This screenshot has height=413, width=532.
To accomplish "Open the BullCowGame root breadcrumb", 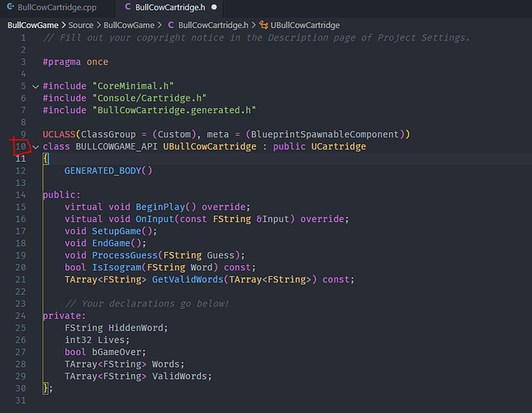I will pyautogui.click(x=32, y=26).
